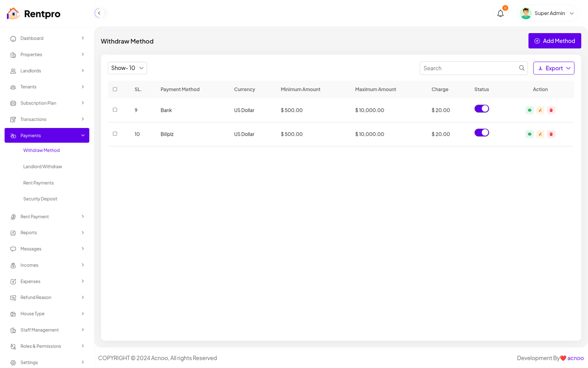588x368 pixels.
Task: Go to Security Deposit in sidebar
Action: click(x=40, y=199)
